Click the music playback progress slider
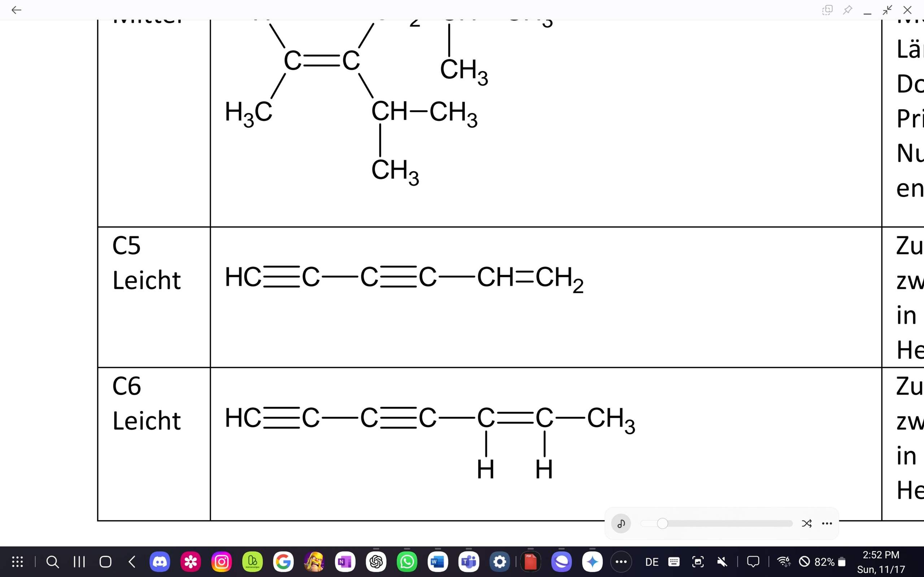Screen dimensions: 924x577 [717, 524]
